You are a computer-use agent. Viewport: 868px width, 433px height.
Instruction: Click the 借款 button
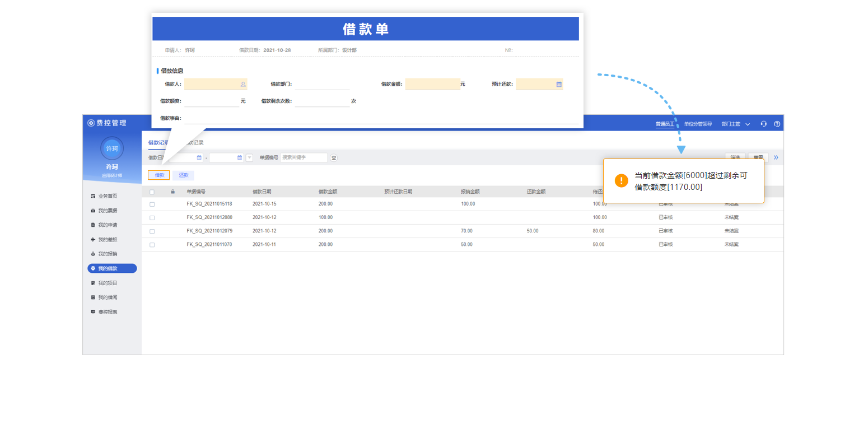point(159,175)
